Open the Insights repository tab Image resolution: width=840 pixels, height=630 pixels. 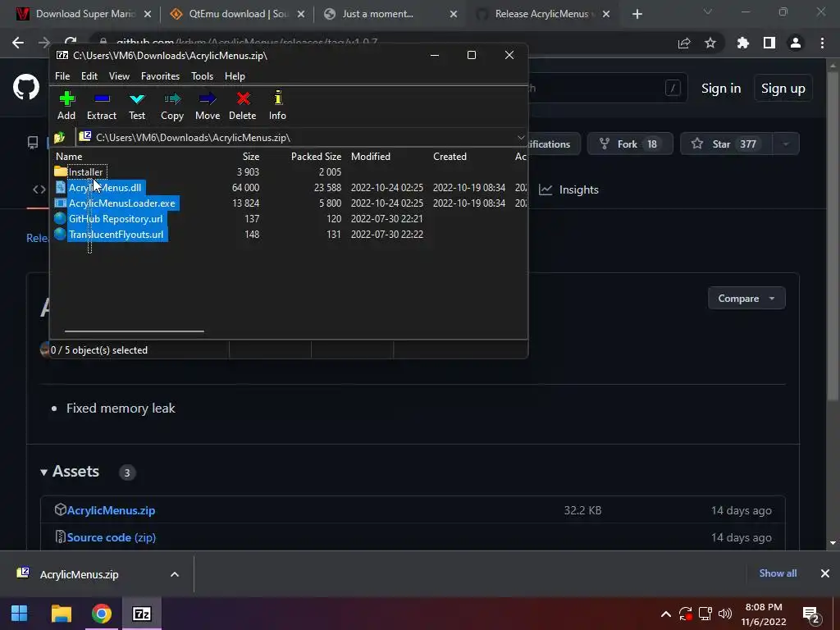pos(568,189)
